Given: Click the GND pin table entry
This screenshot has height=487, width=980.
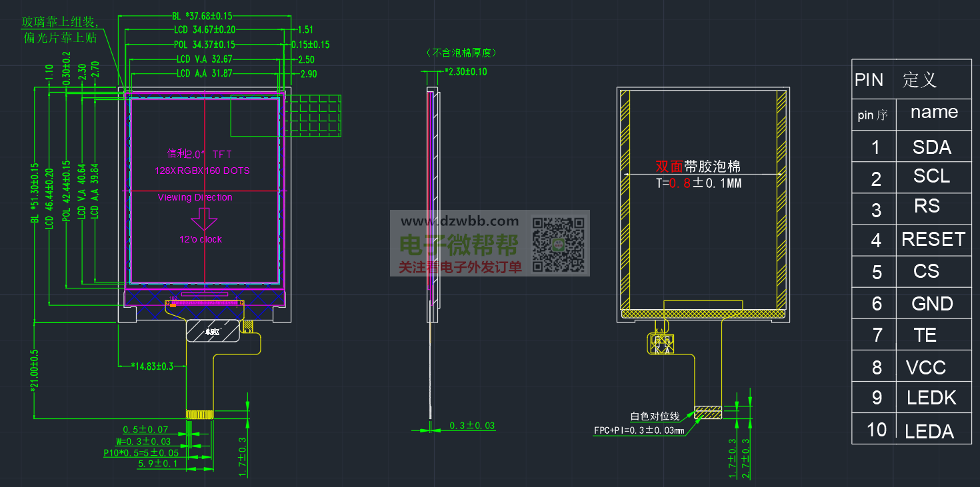Looking at the screenshot, I should point(932,304).
